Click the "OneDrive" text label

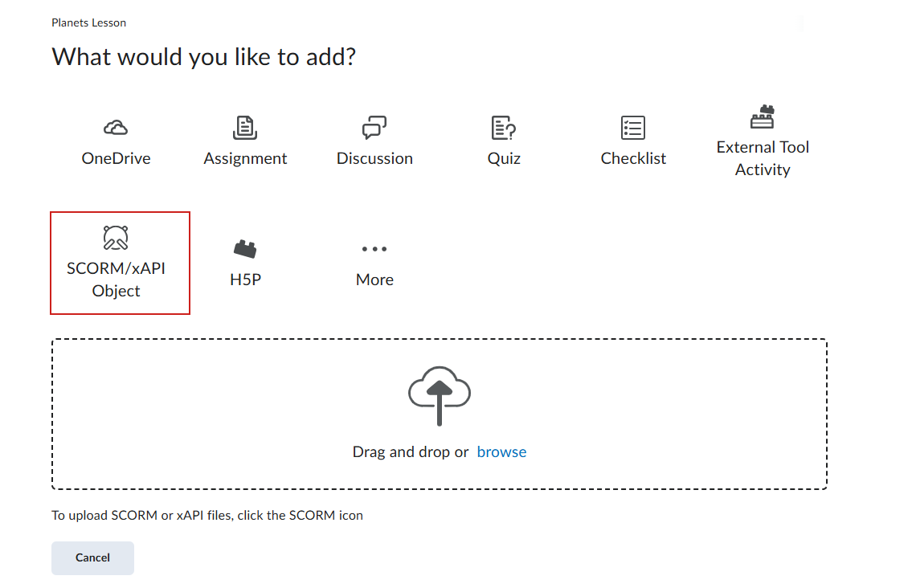pyautogui.click(x=116, y=158)
